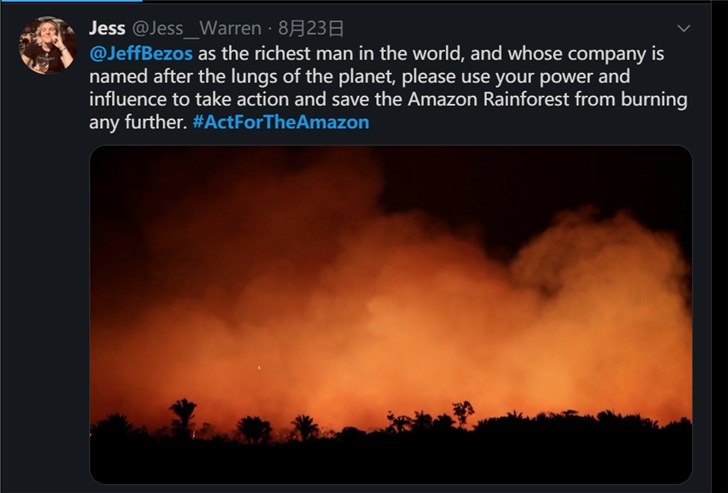The width and height of the screenshot is (728, 493).
Task: Expand the tweet options chevron
Action: click(684, 28)
